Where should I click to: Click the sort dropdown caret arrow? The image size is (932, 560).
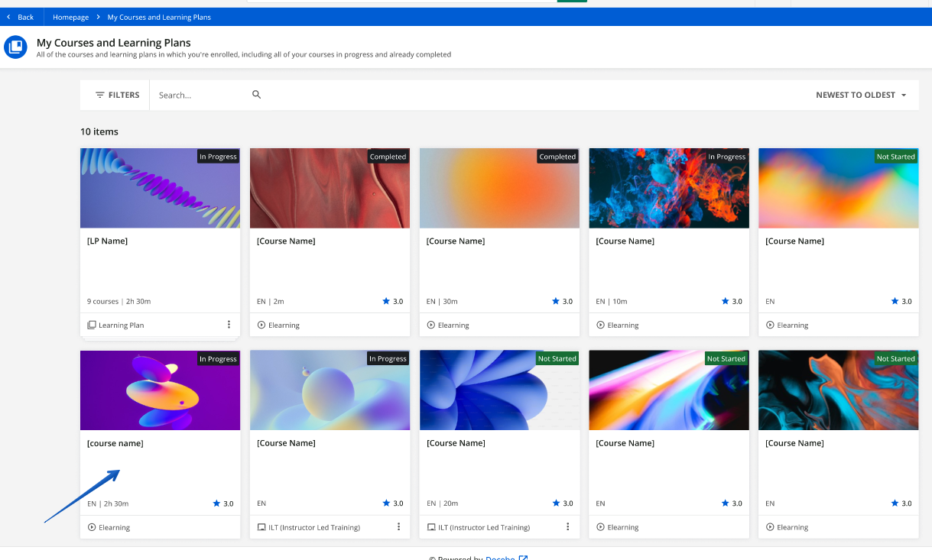[x=904, y=95]
